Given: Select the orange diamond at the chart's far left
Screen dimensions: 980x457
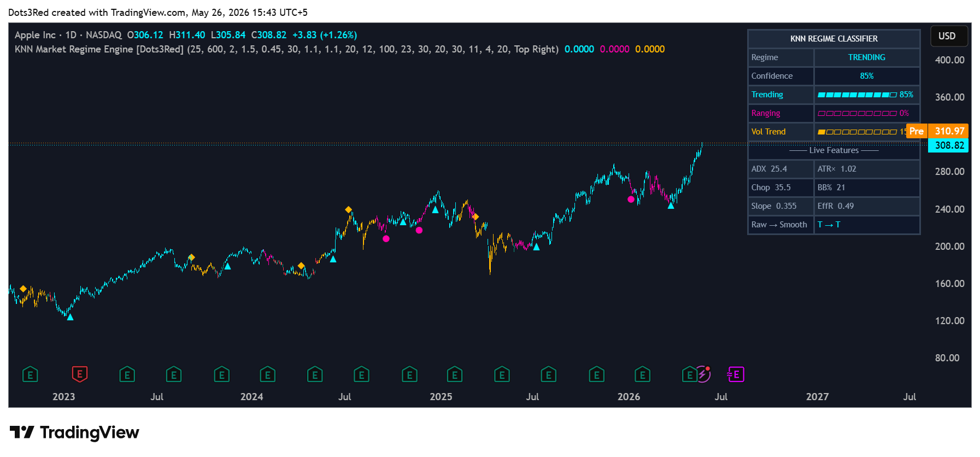Looking at the screenshot, I should coord(23,289).
